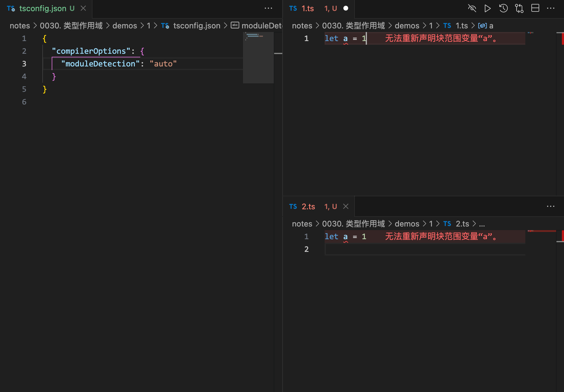Expand the ellipsis breadcrumb in 2.ts path
564x392 pixels.
click(482, 224)
